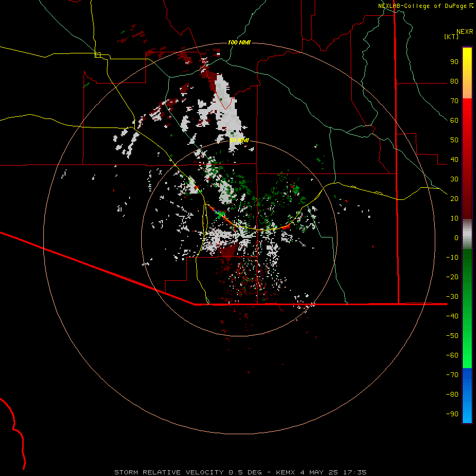The image size is (476, 476).
Task: Click the 20 value on velocity scale
Action: [454, 198]
